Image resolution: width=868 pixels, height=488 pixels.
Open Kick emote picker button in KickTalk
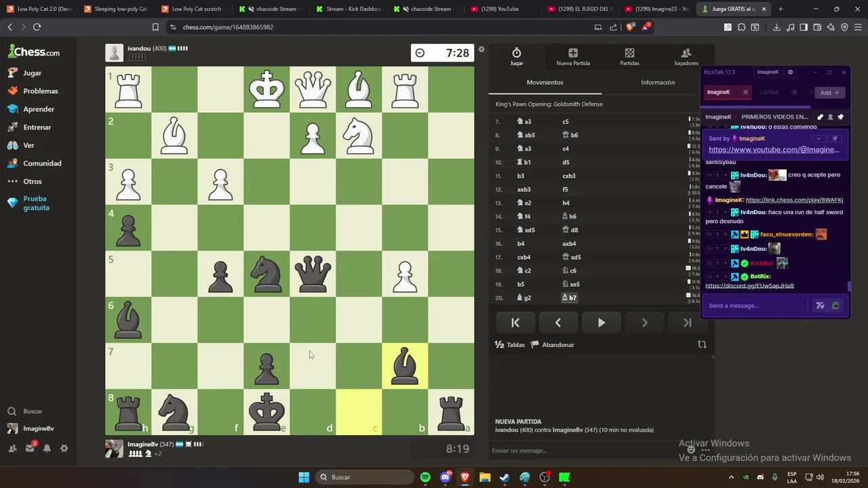point(835,306)
